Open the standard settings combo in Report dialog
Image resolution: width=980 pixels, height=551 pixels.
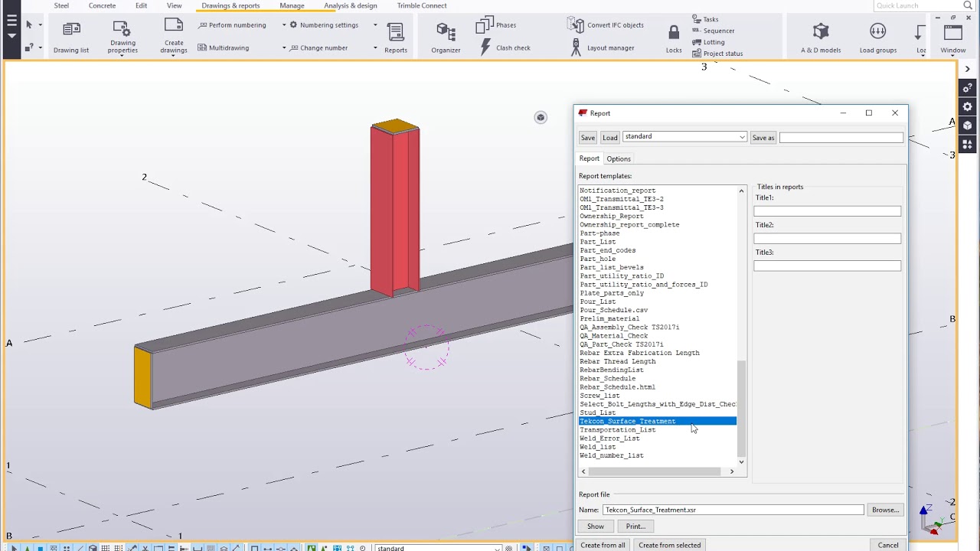684,137
